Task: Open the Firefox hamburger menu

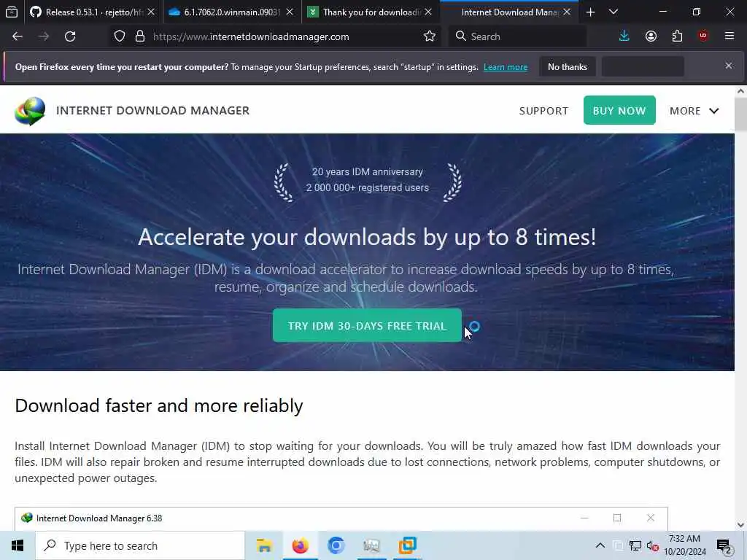Action: [x=729, y=36]
